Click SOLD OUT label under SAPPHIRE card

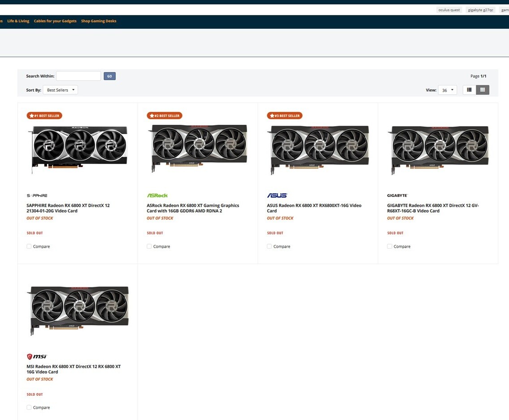coord(35,233)
